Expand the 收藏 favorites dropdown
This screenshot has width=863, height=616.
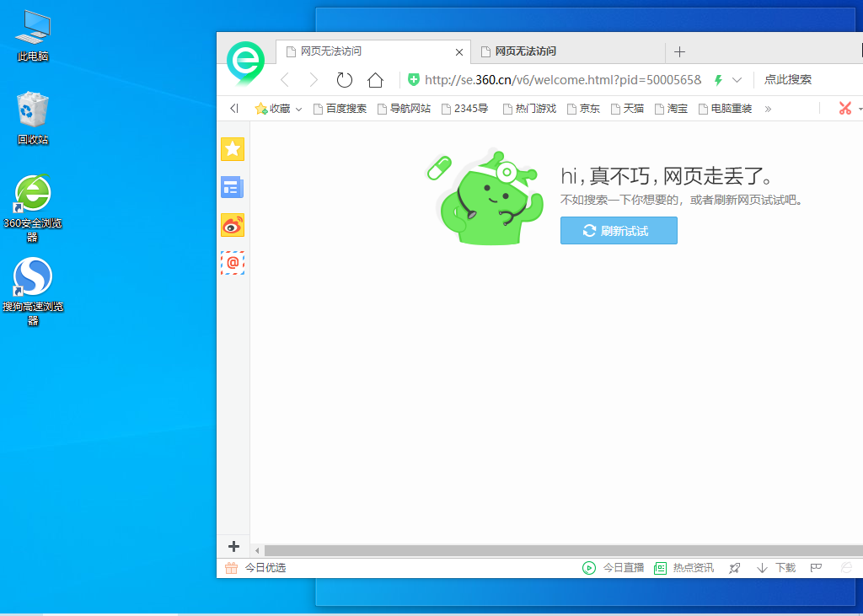point(298,108)
